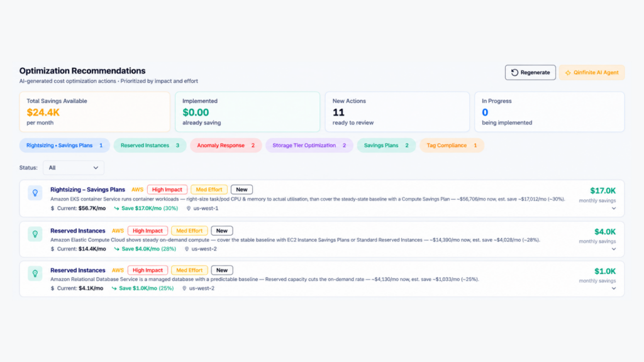The height and width of the screenshot is (362, 644).
Task: Click the savings arrow icon beside Save $4.0K/mo
Action: click(116, 249)
